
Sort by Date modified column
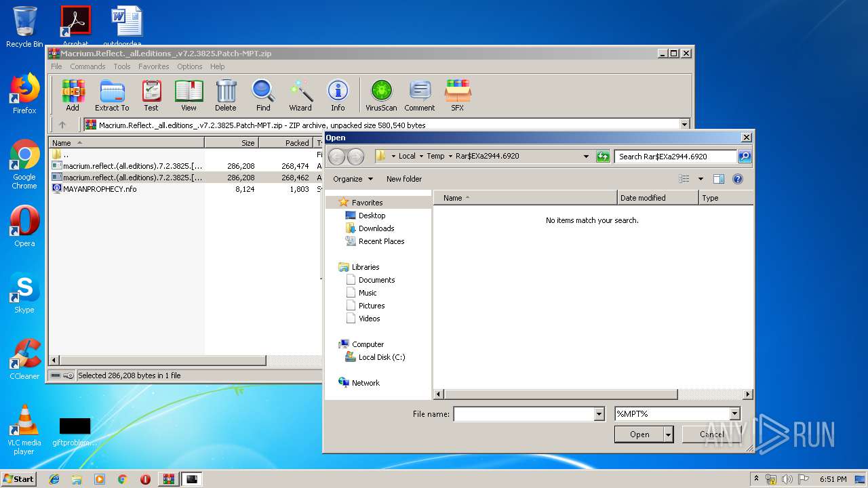tap(658, 198)
